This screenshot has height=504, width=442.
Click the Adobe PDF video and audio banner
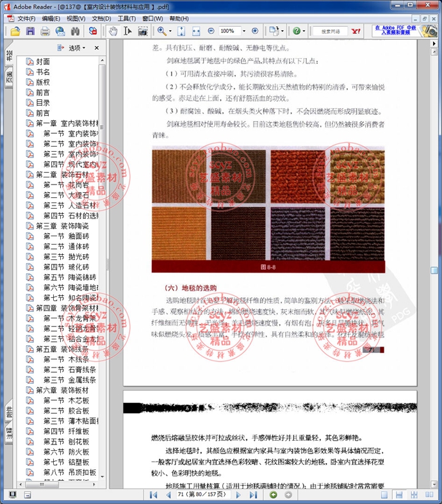point(404,31)
